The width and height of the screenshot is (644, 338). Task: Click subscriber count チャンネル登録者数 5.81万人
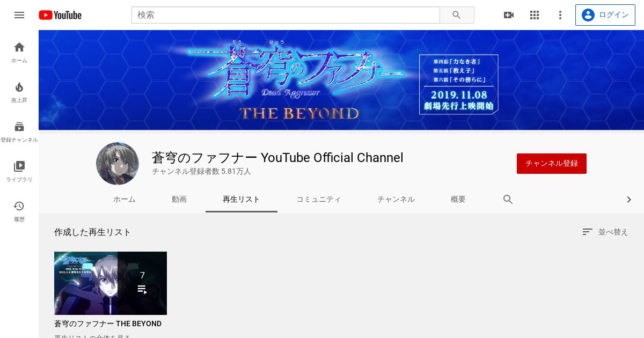201,172
